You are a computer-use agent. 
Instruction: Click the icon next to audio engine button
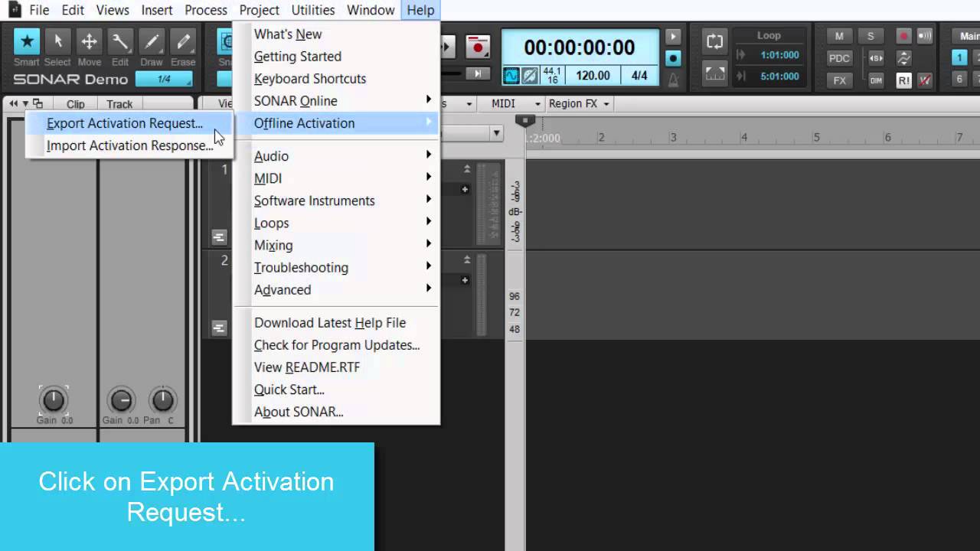point(530,76)
